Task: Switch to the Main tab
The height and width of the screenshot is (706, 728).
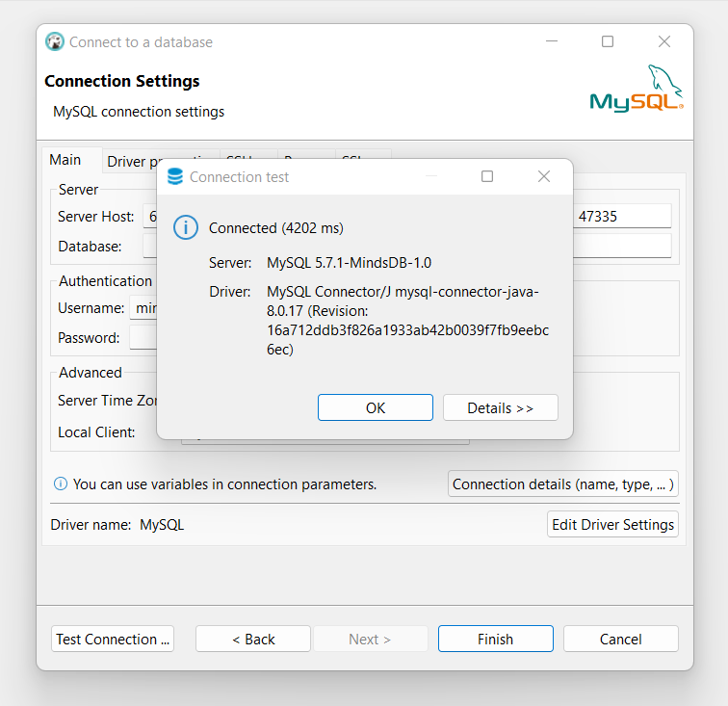Action: point(65,160)
